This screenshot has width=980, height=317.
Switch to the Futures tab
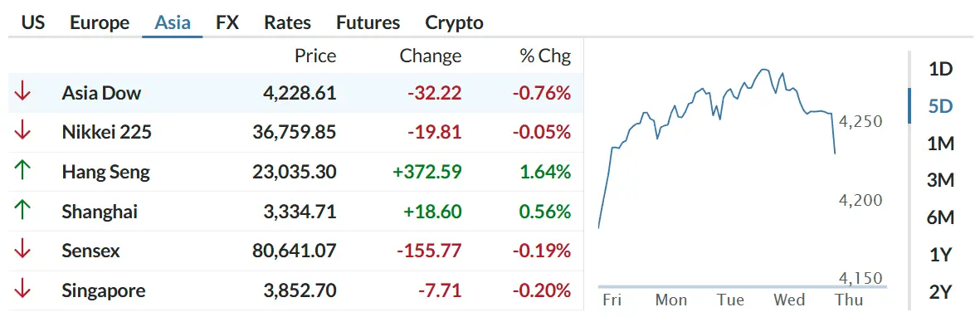(368, 23)
